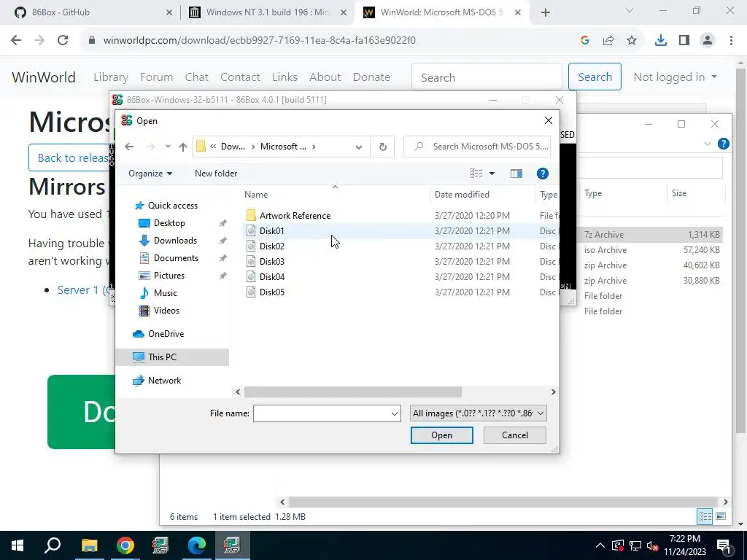Toggle Chrome side panel
Screen dimensions: 747x560
(684, 41)
